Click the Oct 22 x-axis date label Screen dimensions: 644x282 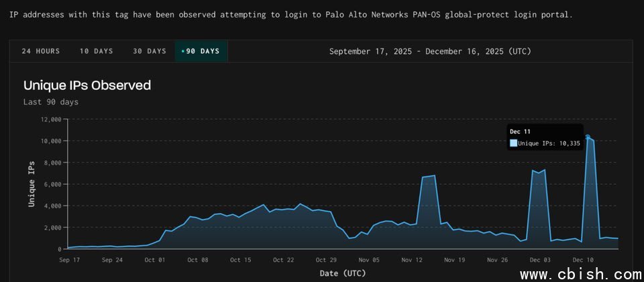[x=283, y=260]
